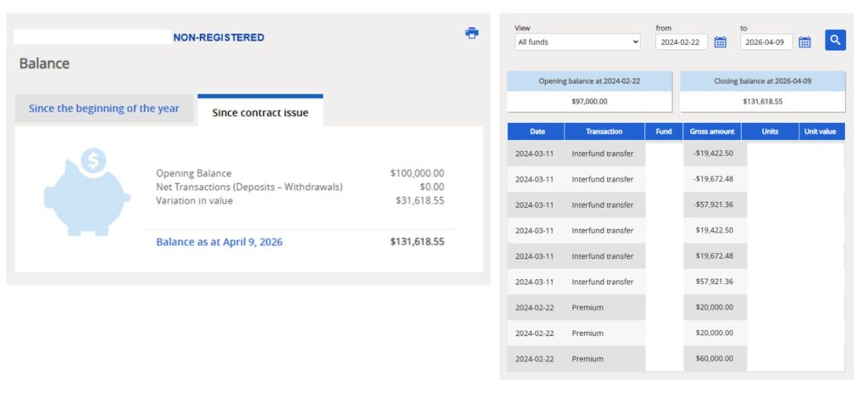Click the Units column header
The image size is (868, 403).
tap(770, 132)
